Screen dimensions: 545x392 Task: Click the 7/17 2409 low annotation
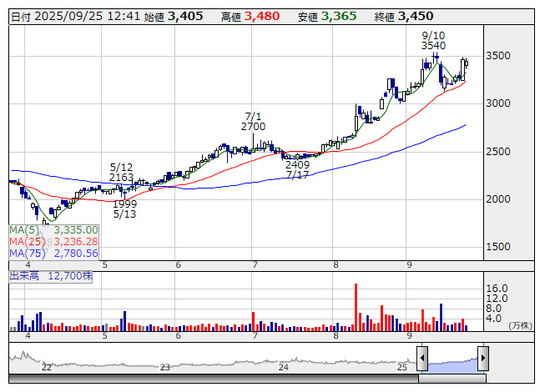[296, 169]
